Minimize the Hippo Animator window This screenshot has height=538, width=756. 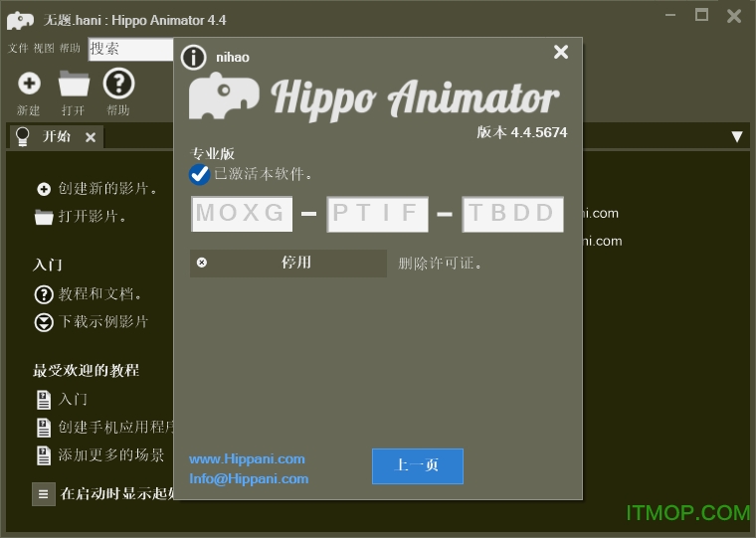pyautogui.click(x=670, y=16)
